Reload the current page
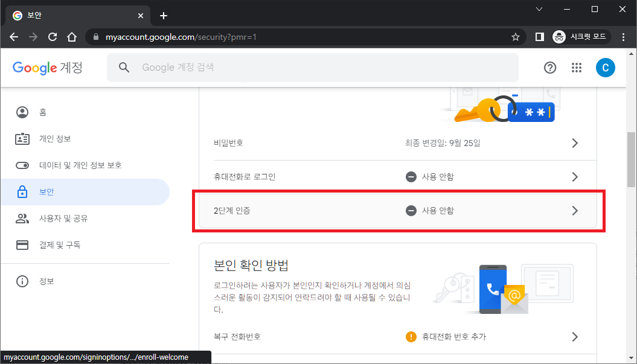Image resolution: width=637 pixels, height=364 pixels. pos(53,37)
